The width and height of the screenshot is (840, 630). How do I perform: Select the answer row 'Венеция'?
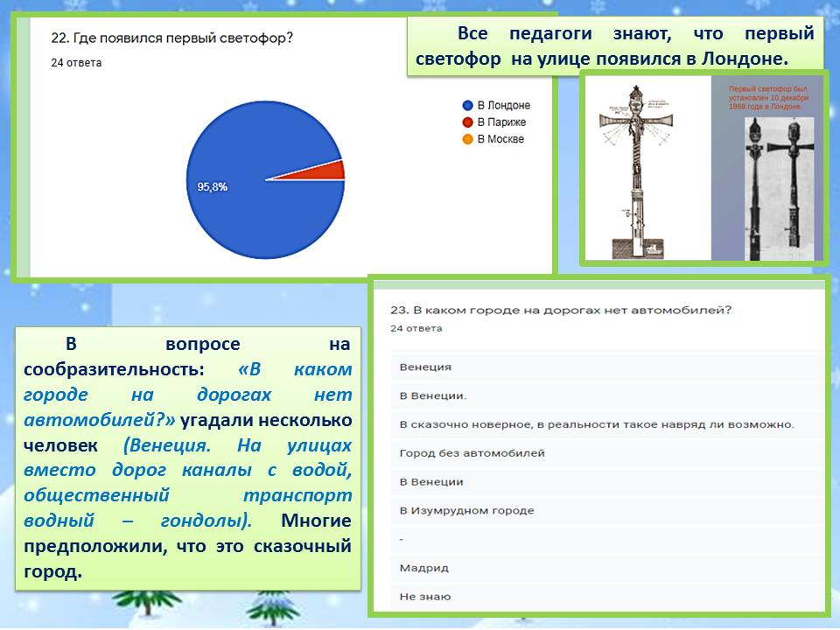point(606,367)
